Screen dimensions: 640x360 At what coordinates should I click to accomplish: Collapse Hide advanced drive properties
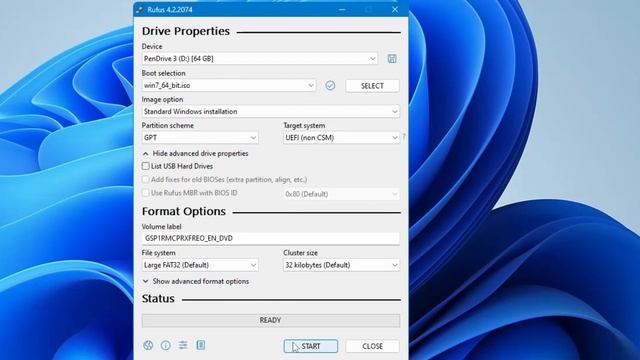click(x=196, y=153)
